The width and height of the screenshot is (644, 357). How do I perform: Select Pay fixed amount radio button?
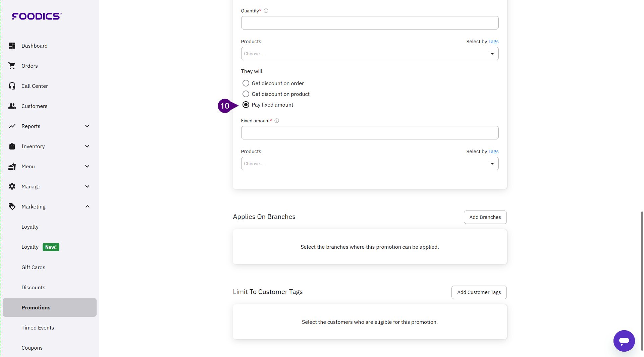[246, 105]
